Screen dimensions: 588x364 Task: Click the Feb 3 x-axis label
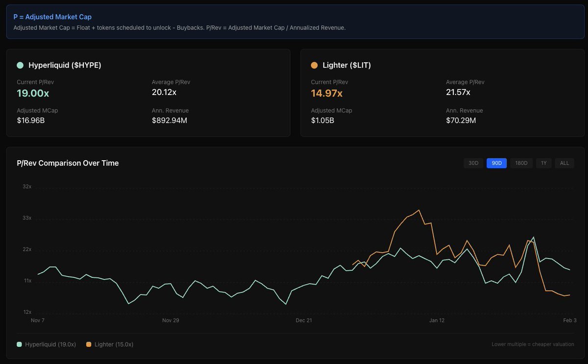tap(570, 320)
